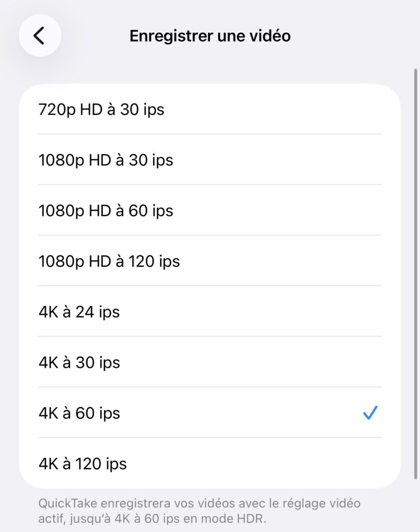The height and width of the screenshot is (532, 420).
Task: Tap the currently checked video format row
Action: click(208, 413)
